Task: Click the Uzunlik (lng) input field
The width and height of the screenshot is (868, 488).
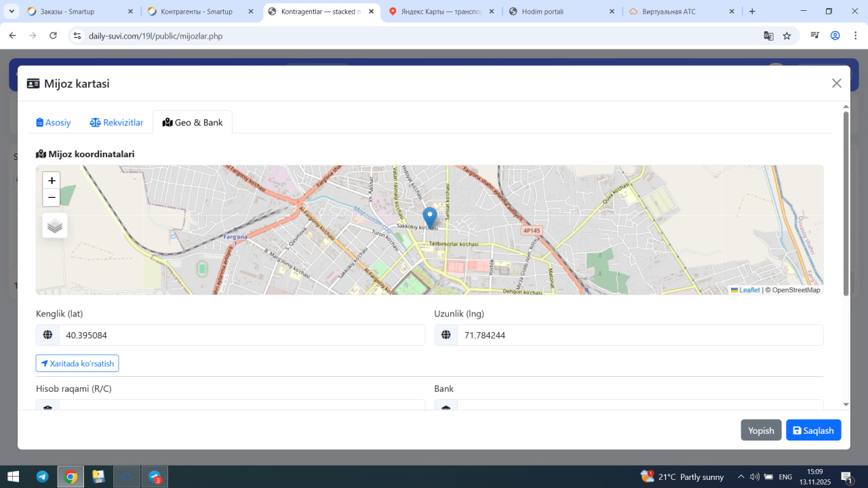Action: pos(639,335)
